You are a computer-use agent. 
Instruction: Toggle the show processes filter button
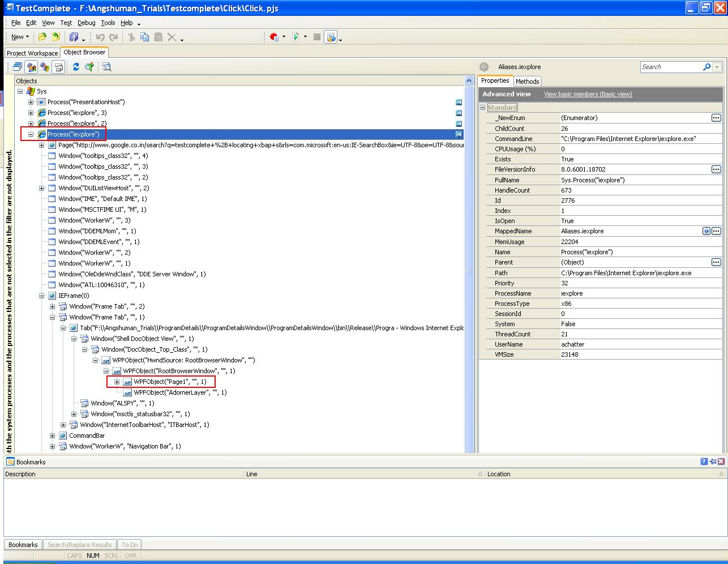coord(31,67)
